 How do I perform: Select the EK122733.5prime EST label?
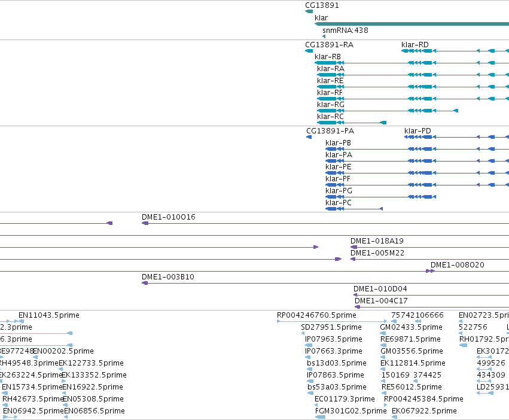92,364
